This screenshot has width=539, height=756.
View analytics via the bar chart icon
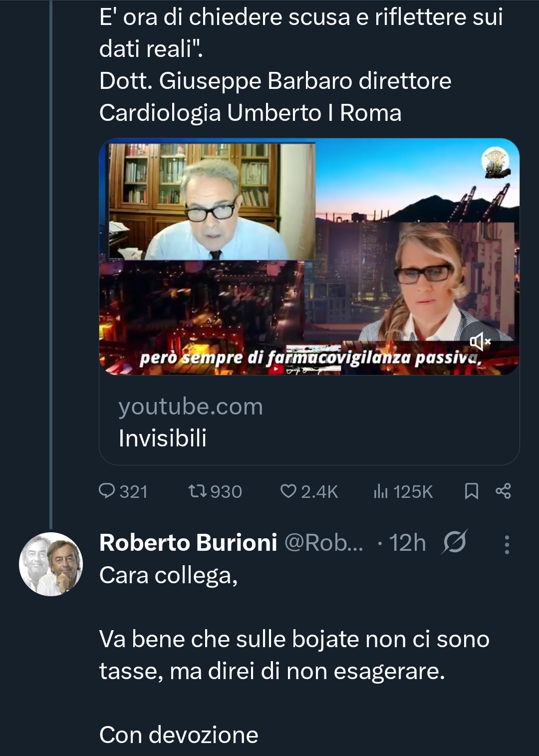coord(380,491)
